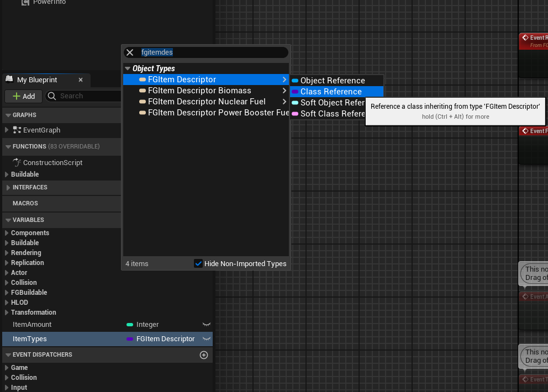Image resolution: width=548 pixels, height=392 pixels.
Task: Expand the EventGraph tree item
Action: (x=6, y=130)
